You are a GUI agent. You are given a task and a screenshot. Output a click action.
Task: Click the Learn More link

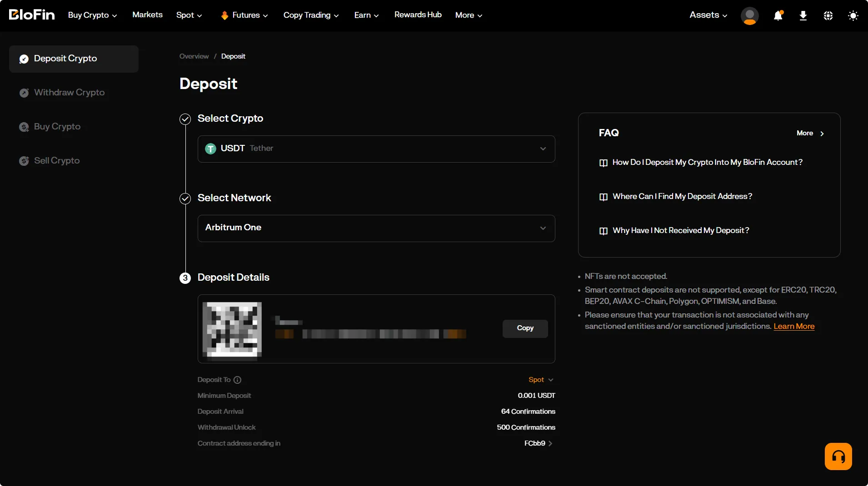coord(794,326)
